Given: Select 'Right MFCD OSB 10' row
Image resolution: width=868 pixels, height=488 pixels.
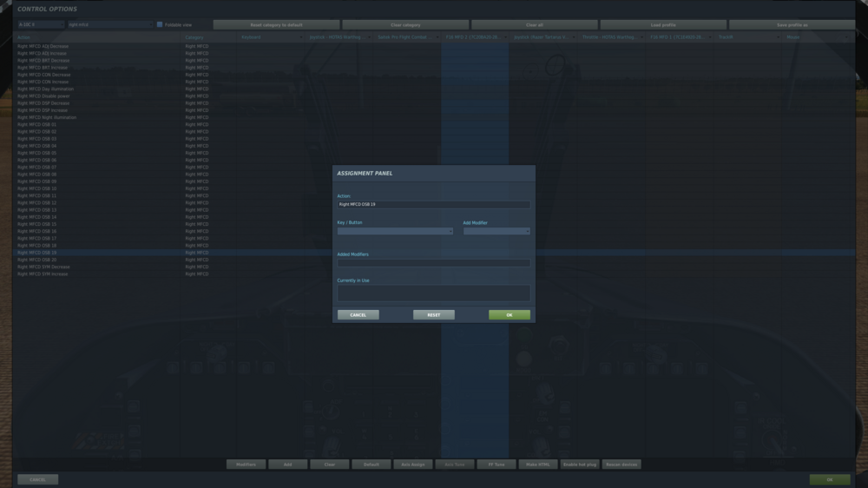Looking at the screenshot, I should [x=434, y=188].
